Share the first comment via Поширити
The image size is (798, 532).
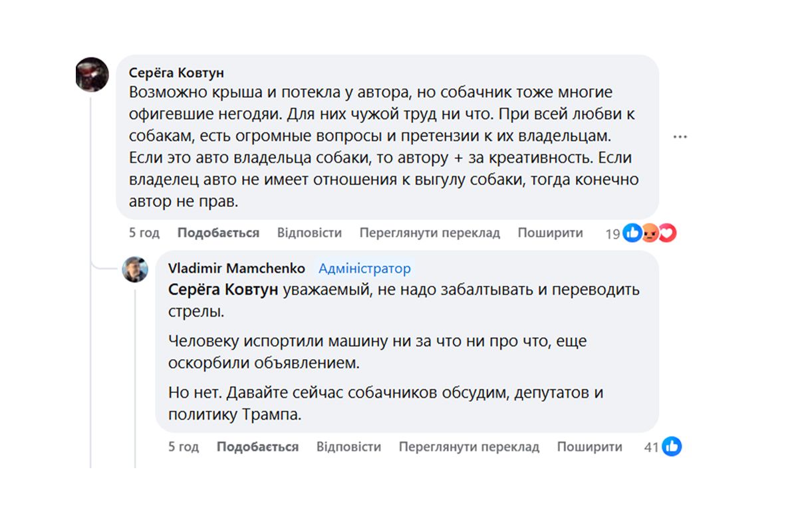click(549, 233)
